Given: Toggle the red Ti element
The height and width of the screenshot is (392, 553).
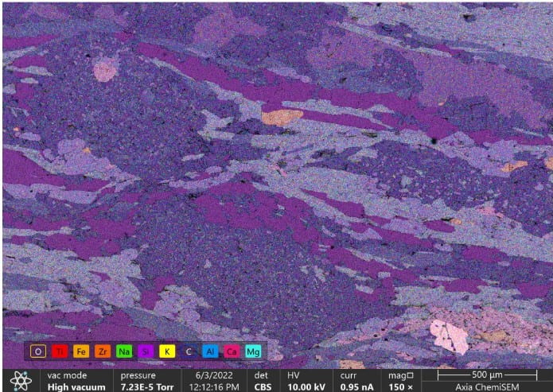Looking at the screenshot, I should click(x=60, y=351).
